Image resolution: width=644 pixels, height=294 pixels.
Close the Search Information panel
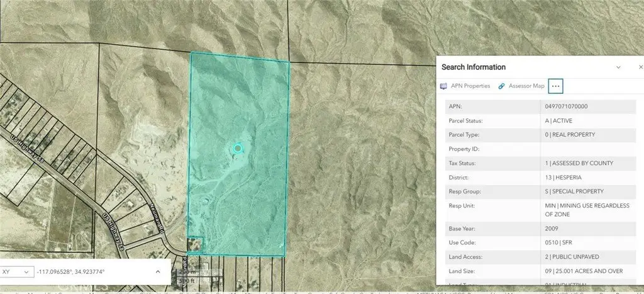click(x=640, y=67)
